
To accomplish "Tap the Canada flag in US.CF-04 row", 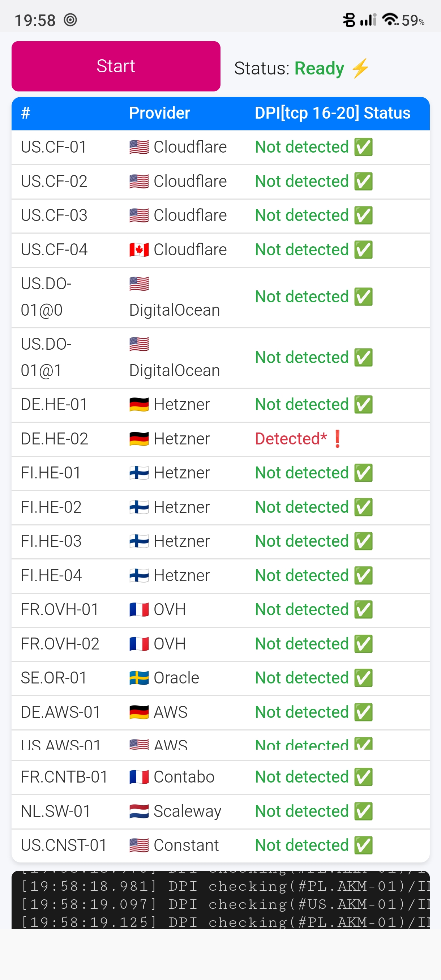I will (139, 250).
